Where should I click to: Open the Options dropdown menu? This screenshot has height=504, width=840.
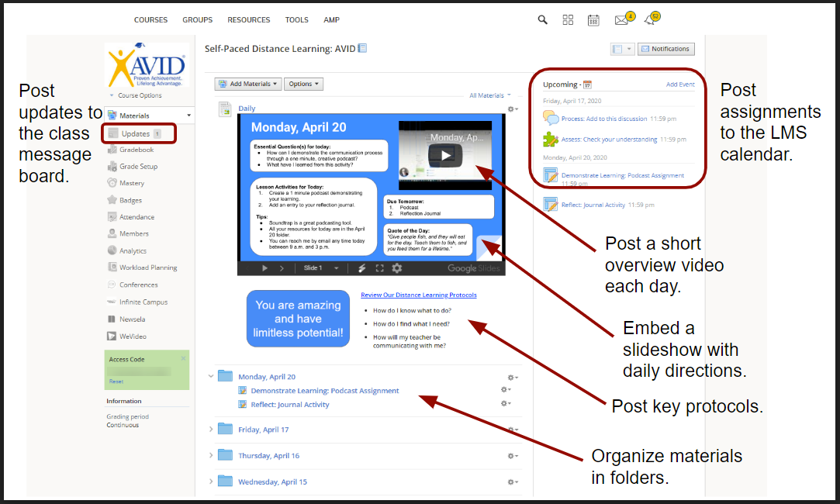302,83
